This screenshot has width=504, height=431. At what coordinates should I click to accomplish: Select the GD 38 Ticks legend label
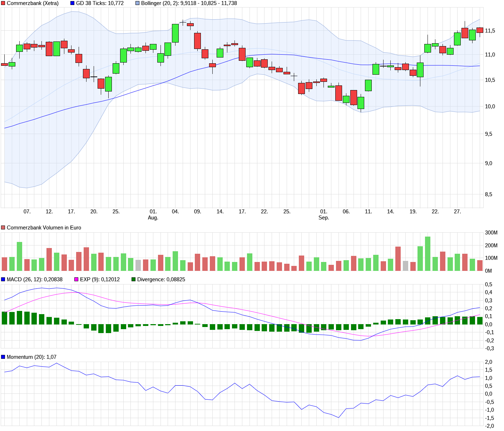[100, 3]
